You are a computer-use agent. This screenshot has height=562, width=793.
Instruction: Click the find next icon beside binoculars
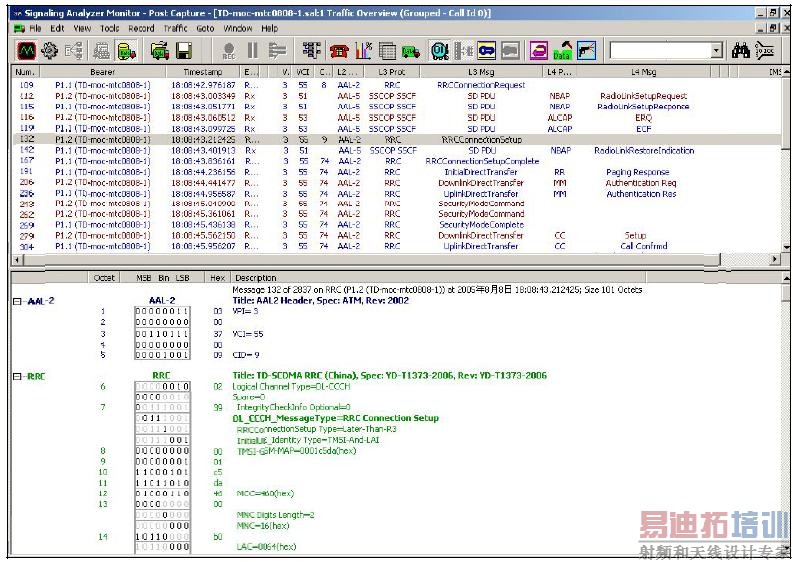(x=765, y=51)
